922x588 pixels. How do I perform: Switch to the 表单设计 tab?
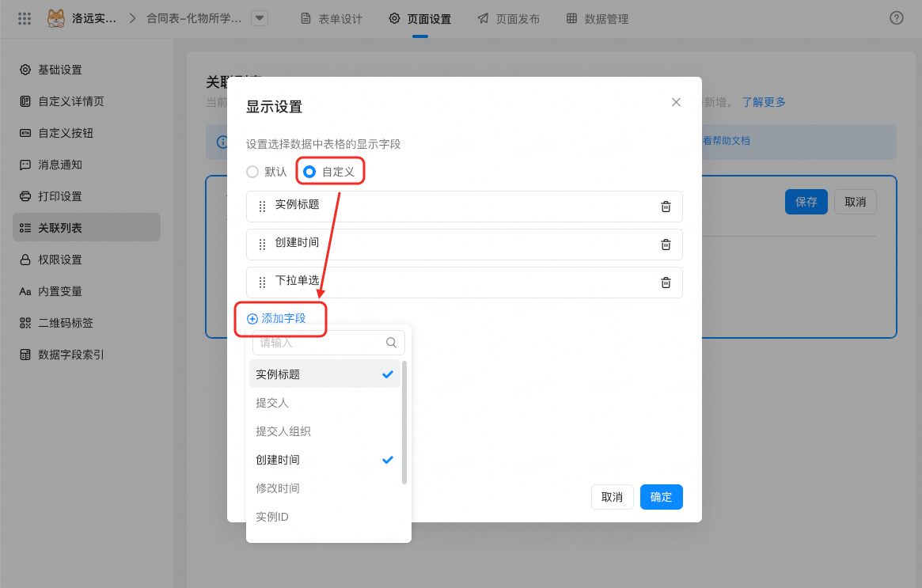332,19
